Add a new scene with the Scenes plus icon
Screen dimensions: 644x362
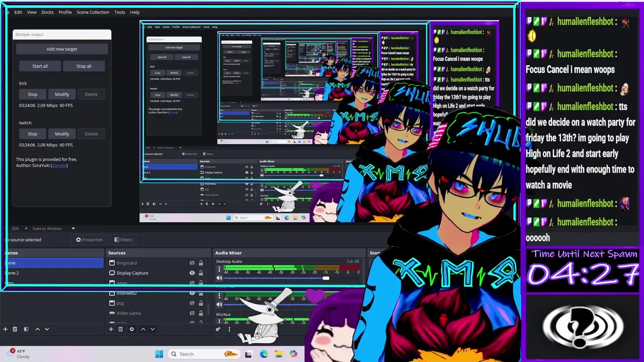[x=6, y=329]
